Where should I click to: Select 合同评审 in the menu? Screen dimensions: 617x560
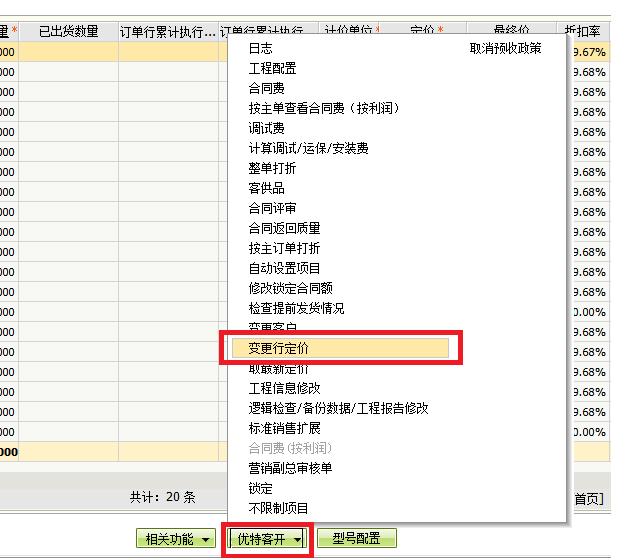click(272, 208)
